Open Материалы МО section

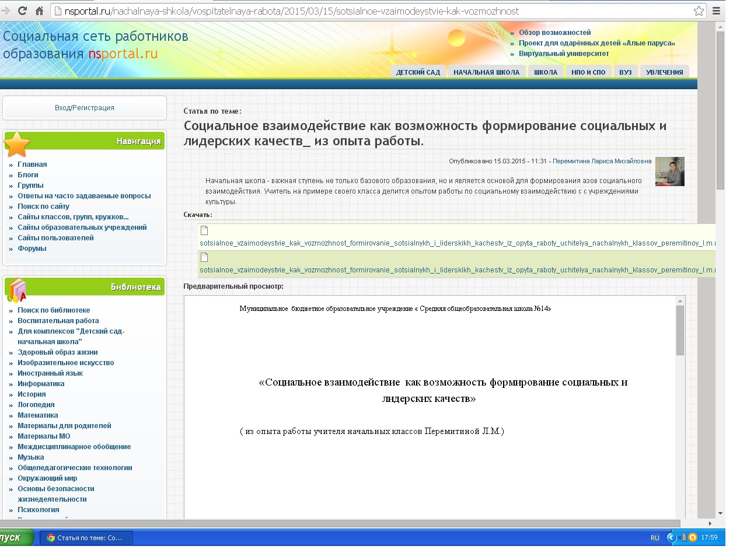[44, 436]
